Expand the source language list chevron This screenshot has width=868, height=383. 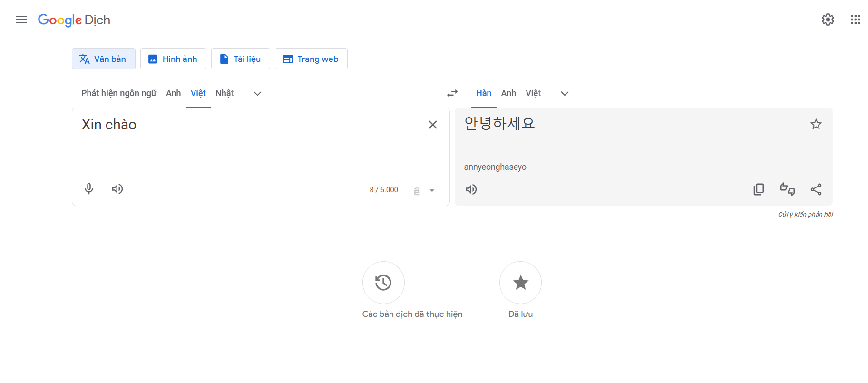pyautogui.click(x=257, y=94)
